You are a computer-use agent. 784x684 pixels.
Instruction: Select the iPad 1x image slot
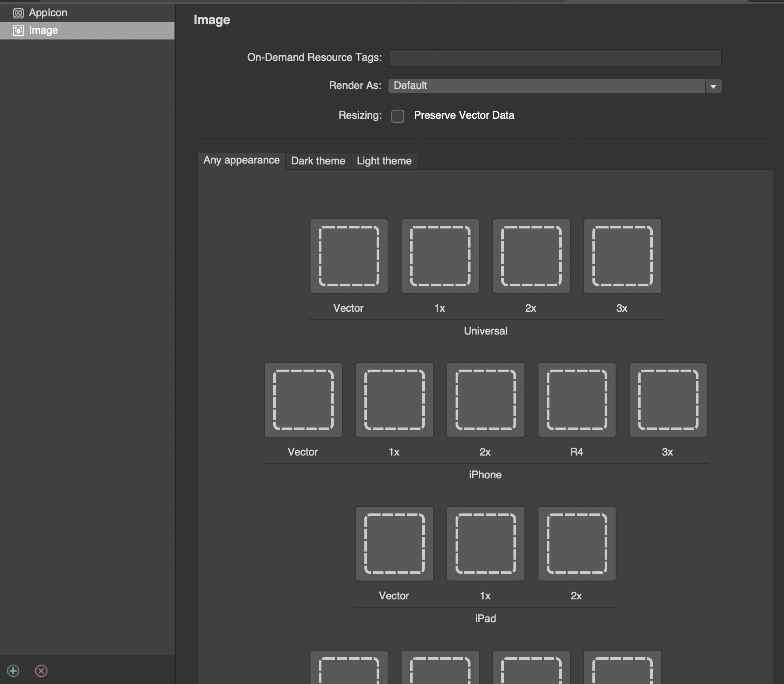486,544
